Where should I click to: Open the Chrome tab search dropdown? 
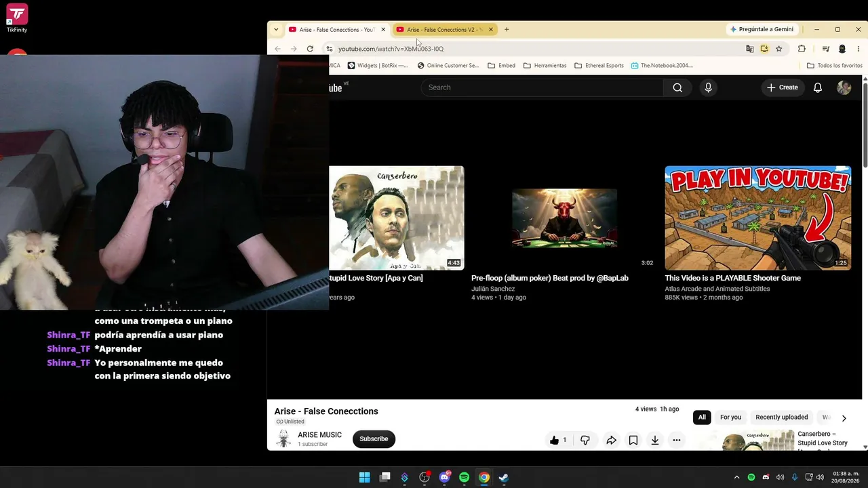pos(276,30)
